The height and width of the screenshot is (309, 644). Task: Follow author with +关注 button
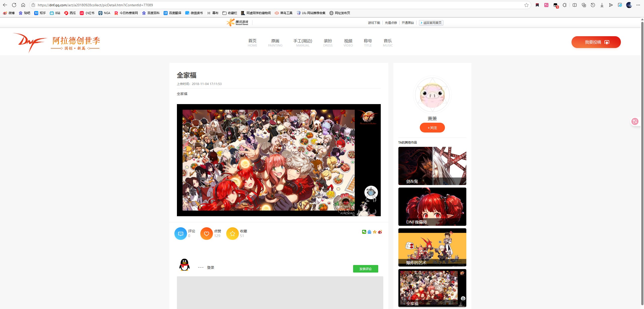click(432, 128)
